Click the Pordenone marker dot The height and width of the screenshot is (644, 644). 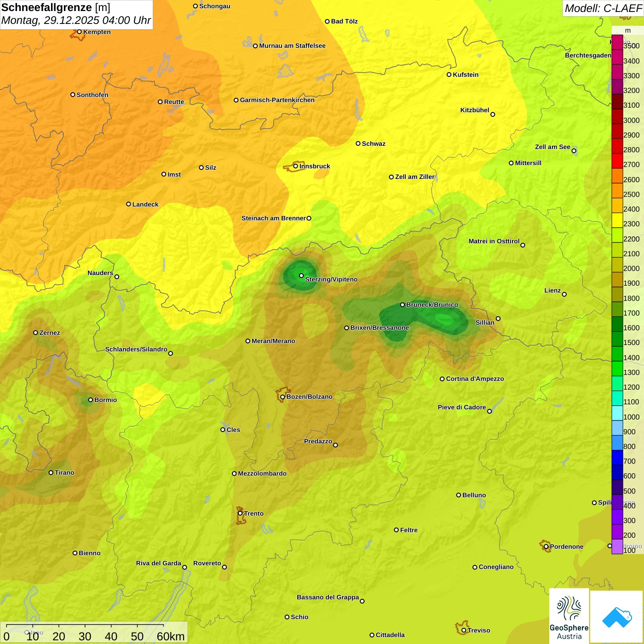[x=546, y=546]
